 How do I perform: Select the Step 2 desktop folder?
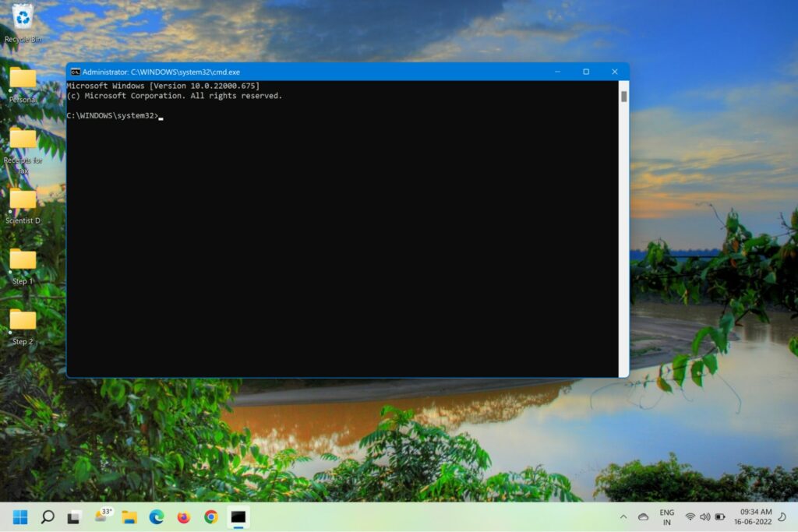click(23, 320)
